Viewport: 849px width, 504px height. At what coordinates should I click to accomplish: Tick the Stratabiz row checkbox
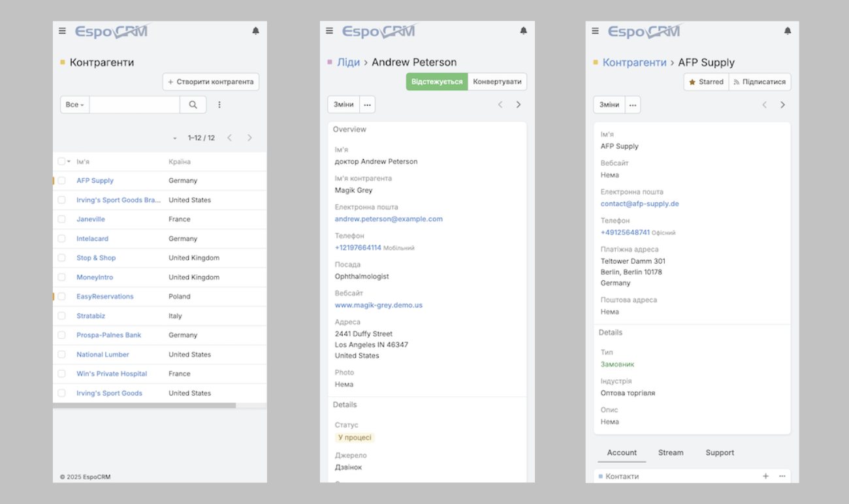coord(61,316)
